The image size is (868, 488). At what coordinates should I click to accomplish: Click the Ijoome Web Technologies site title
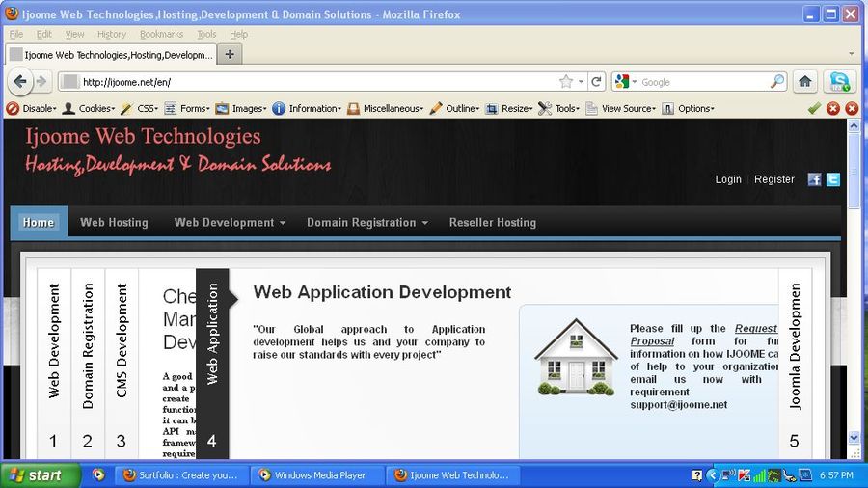143,136
